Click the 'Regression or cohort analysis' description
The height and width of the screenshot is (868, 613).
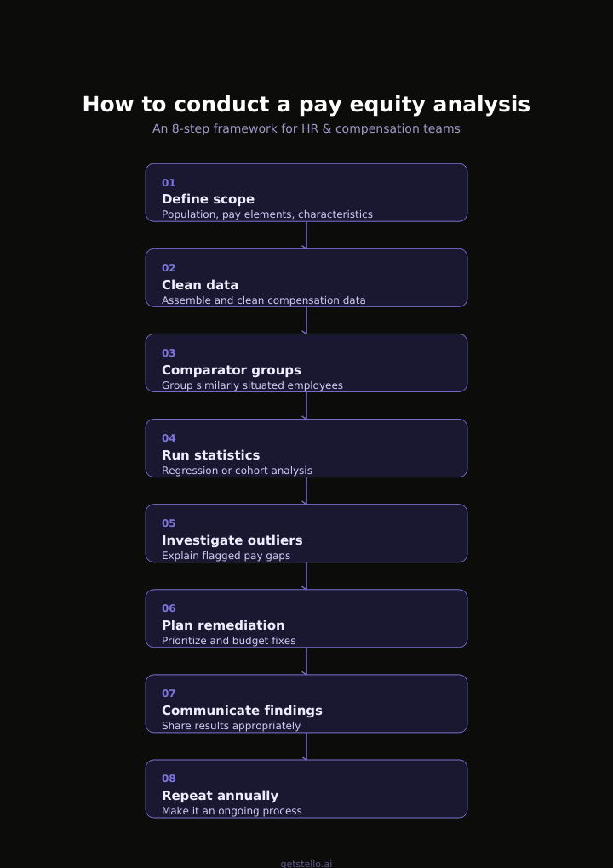(x=237, y=471)
